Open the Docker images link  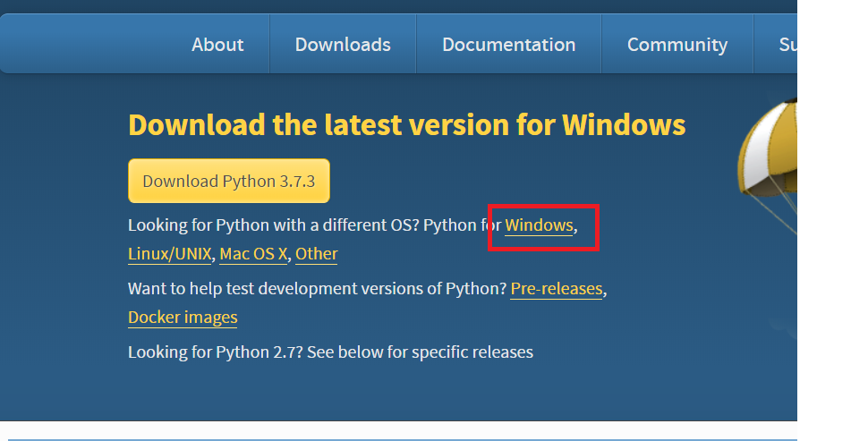pos(183,318)
